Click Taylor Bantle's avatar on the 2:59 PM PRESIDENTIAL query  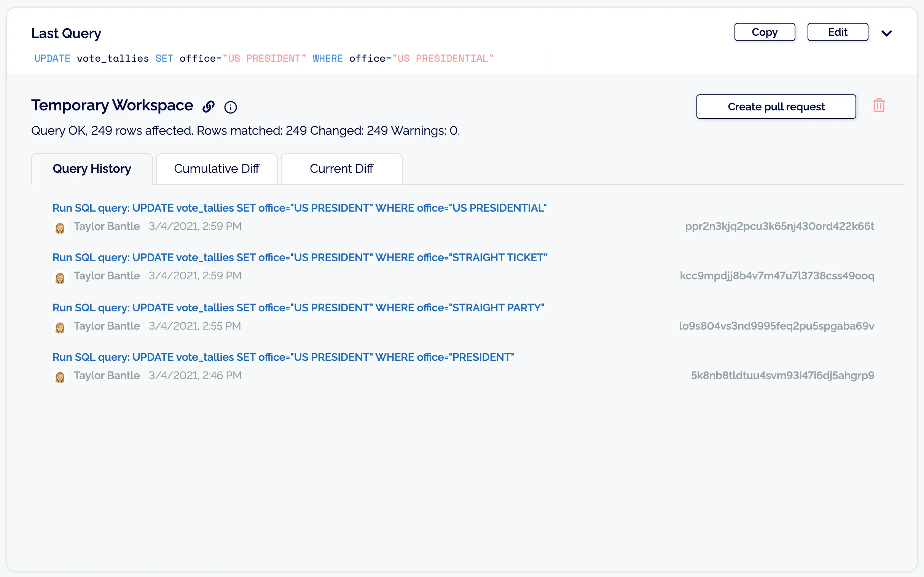(x=60, y=228)
